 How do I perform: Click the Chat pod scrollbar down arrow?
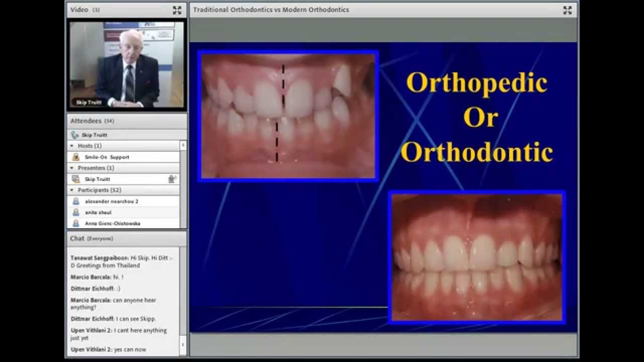coord(183,344)
